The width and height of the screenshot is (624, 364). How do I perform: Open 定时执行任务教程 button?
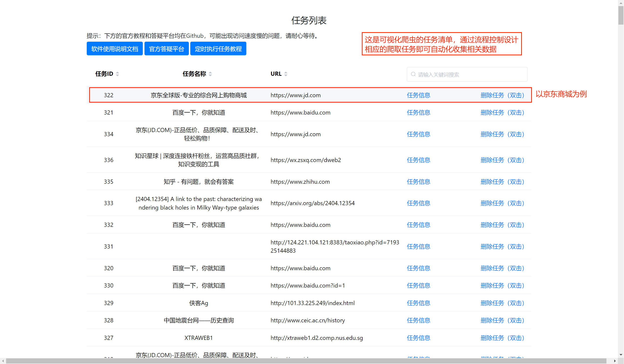pos(218,48)
